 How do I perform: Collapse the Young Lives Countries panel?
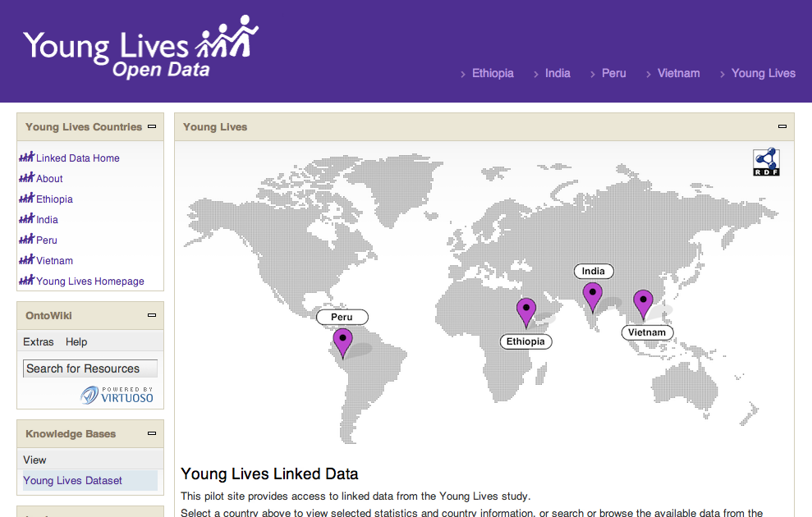click(x=152, y=126)
